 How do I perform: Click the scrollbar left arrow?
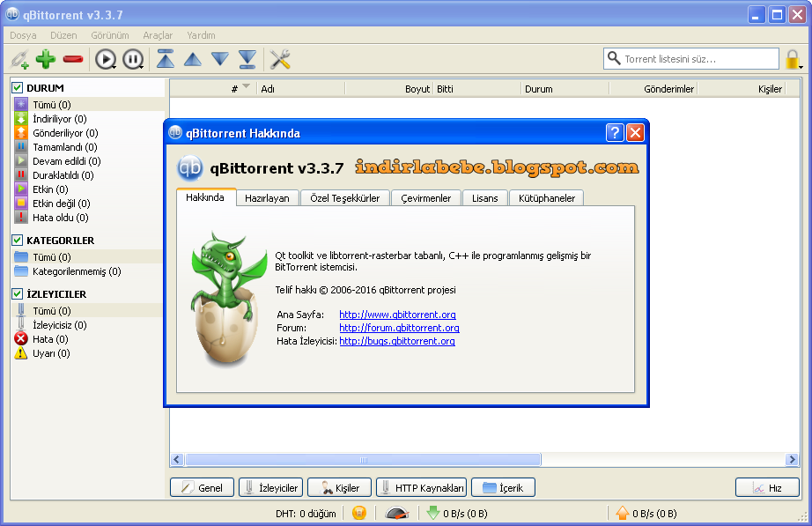pyautogui.click(x=177, y=460)
